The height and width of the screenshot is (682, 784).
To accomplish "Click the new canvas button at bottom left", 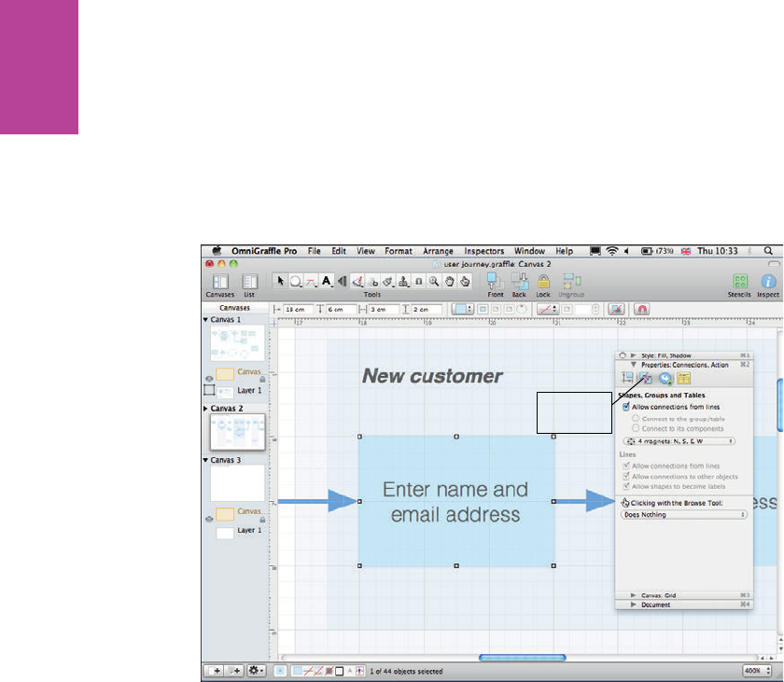I will point(215,671).
